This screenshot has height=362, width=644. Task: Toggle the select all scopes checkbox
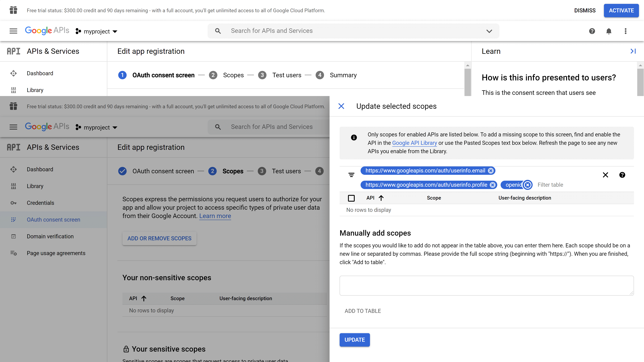click(x=351, y=198)
